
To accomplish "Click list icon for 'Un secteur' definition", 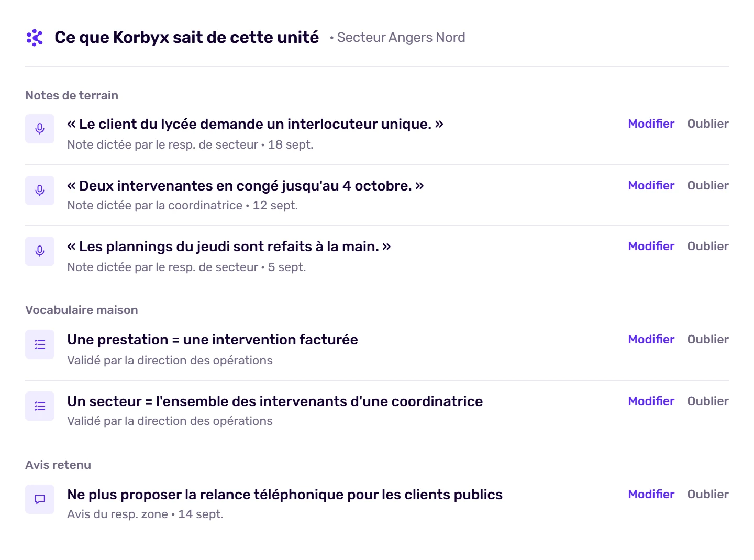I will pyautogui.click(x=40, y=406).
